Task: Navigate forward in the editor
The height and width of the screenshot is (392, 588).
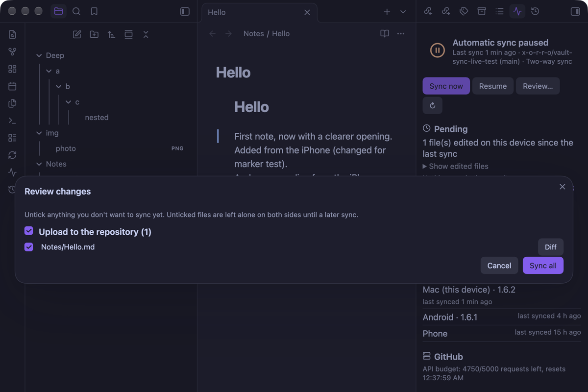Action: point(228,34)
